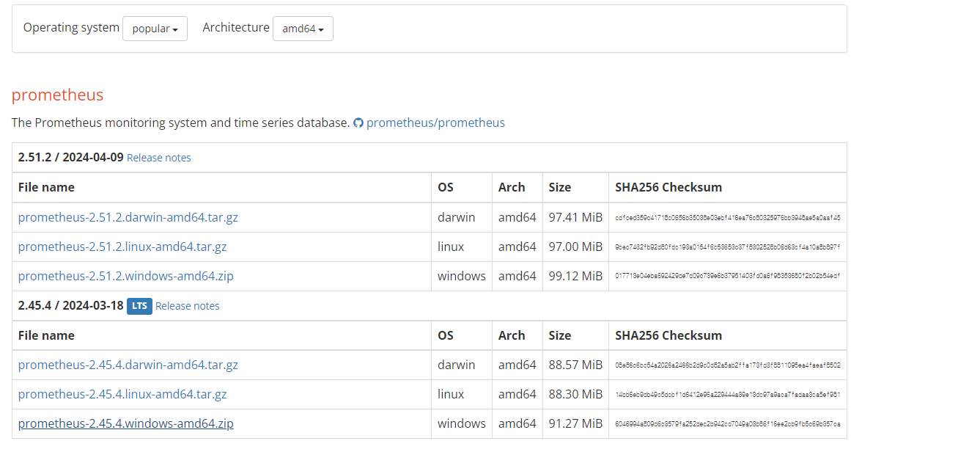Click the '97.41 MiB' size cell
This screenshot has width=980, height=463.
click(575, 217)
